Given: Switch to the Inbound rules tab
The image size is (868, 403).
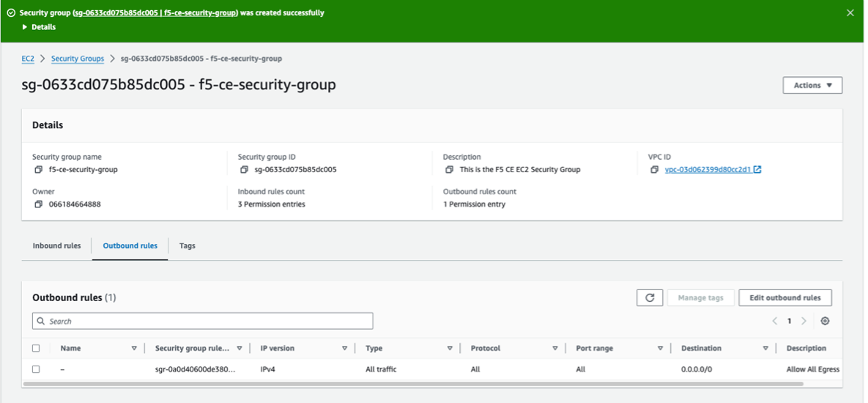Looking at the screenshot, I should (56, 245).
